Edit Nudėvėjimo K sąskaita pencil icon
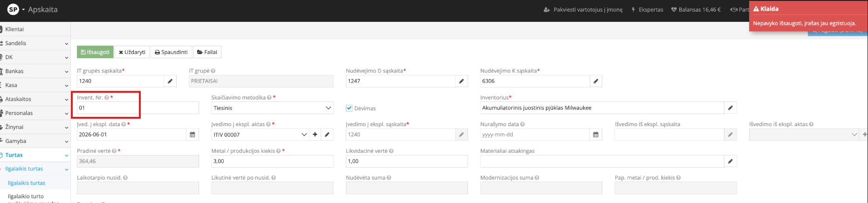 click(596, 81)
